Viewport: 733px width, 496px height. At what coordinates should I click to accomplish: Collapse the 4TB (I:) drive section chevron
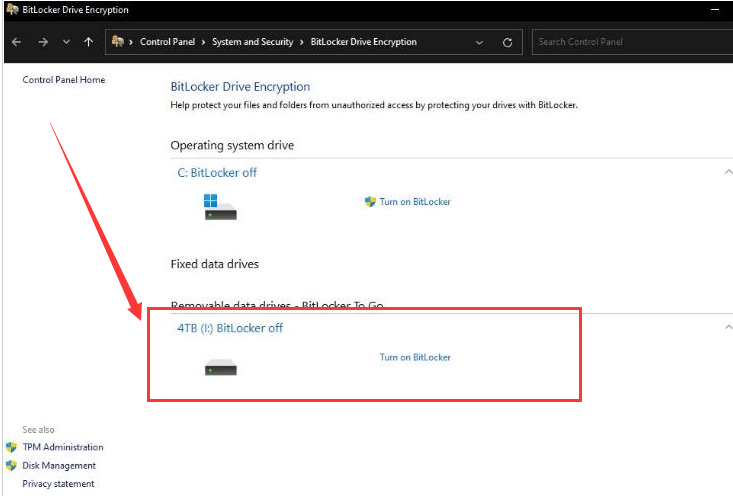[728, 327]
